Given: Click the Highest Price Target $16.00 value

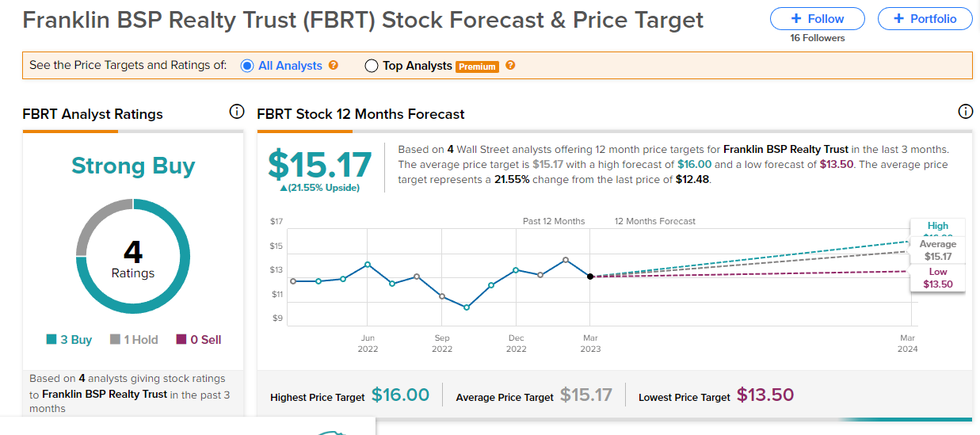Looking at the screenshot, I should point(400,395).
